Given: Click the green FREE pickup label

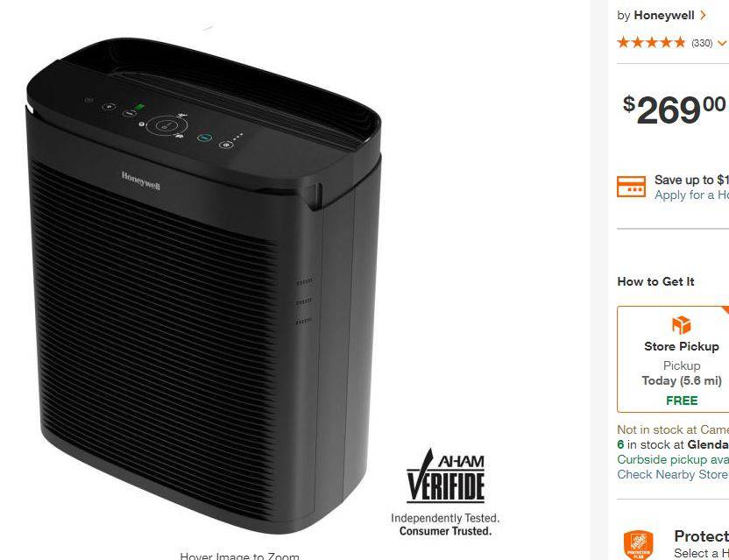Looking at the screenshot, I should (682, 401).
